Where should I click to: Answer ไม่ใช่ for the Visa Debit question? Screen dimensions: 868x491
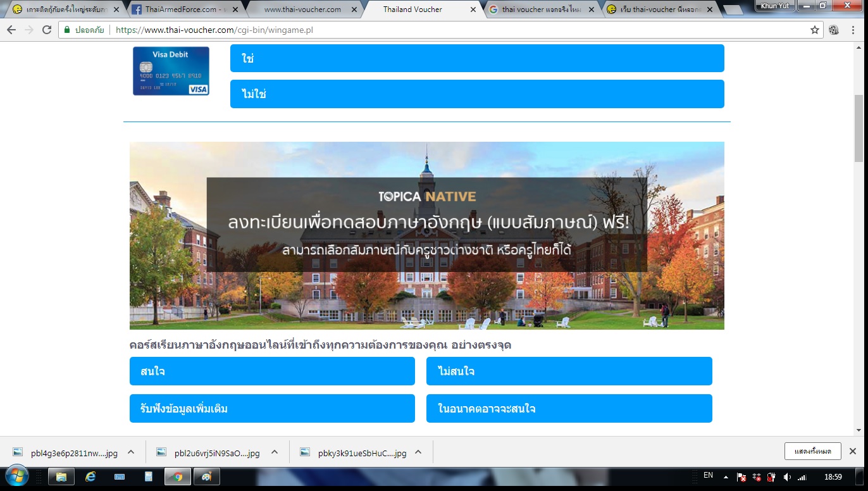tap(477, 94)
